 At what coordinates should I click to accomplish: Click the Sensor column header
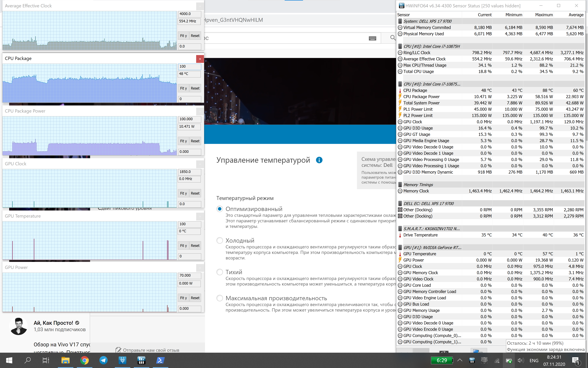pyautogui.click(x=403, y=15)
